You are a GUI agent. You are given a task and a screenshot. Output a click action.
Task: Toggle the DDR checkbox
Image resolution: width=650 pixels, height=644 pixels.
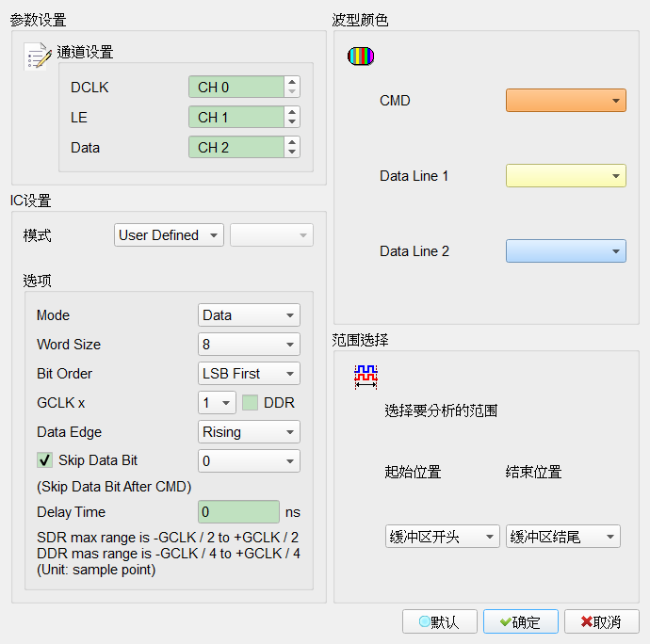click(250, 403)
